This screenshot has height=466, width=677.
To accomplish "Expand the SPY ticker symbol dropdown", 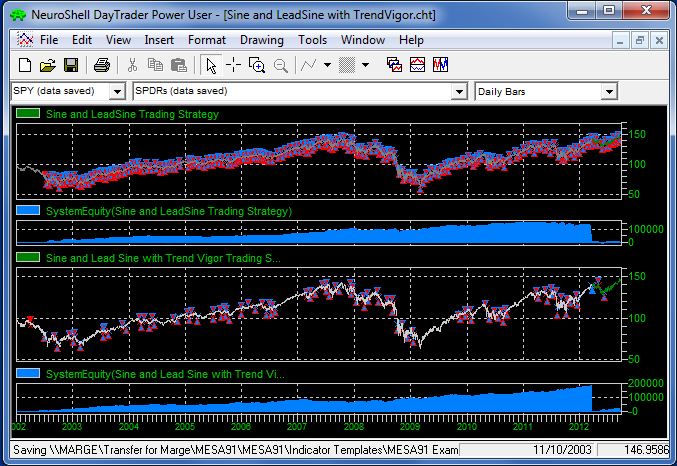I will 117,92.
